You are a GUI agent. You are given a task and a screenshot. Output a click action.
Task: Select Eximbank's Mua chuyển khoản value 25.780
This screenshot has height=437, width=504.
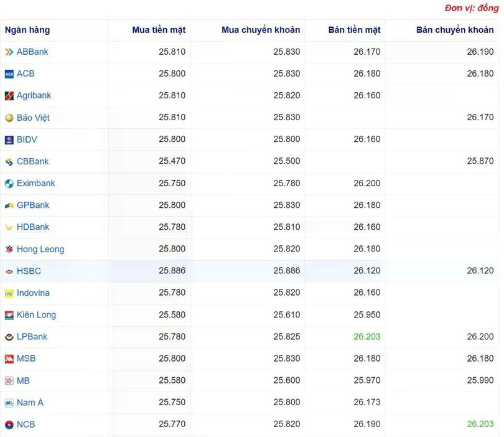point(287,183)
